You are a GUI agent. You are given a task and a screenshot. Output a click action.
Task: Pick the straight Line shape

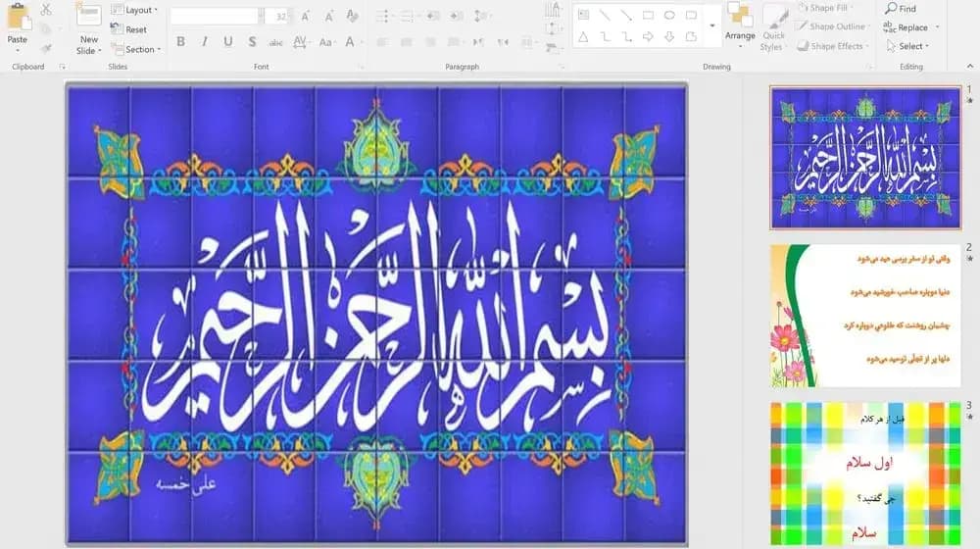[x=605, y=15]
